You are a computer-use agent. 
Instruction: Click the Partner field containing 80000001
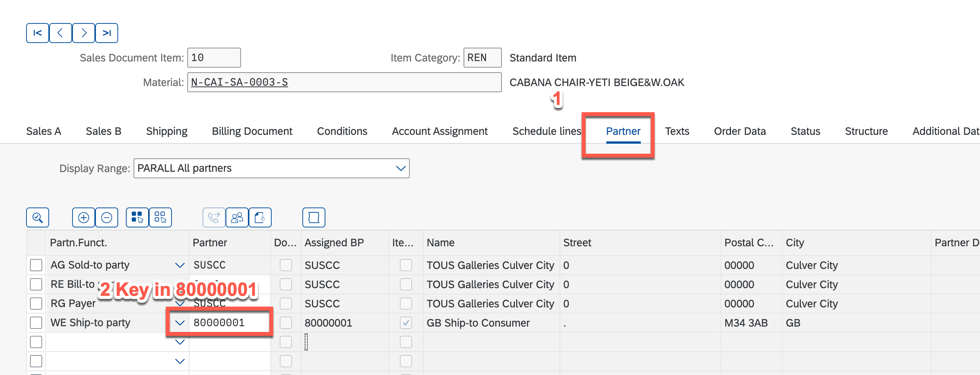229,323
